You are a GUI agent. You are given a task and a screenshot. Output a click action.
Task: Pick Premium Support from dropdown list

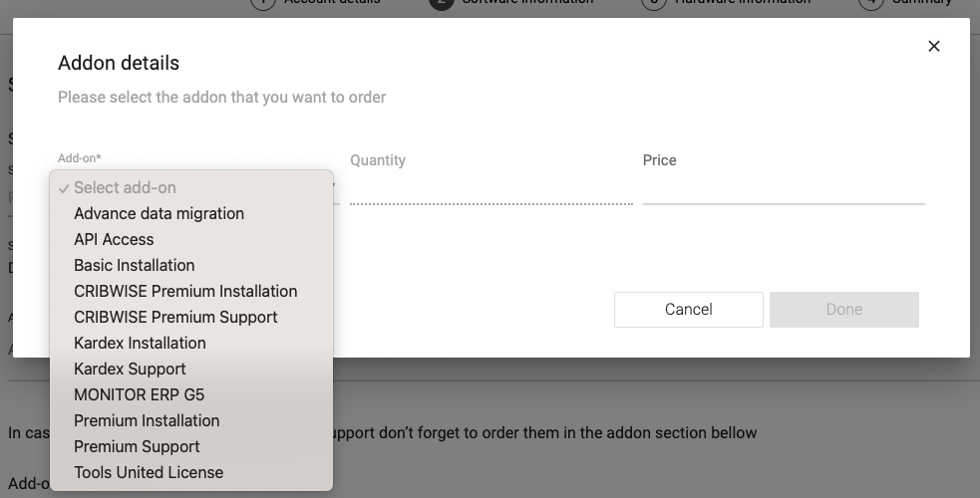(137, 446)
